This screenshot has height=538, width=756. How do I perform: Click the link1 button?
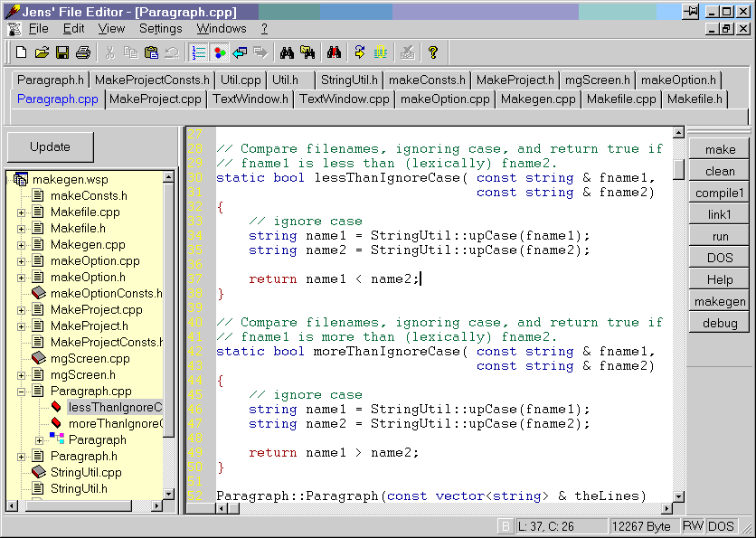coord(720,214)
